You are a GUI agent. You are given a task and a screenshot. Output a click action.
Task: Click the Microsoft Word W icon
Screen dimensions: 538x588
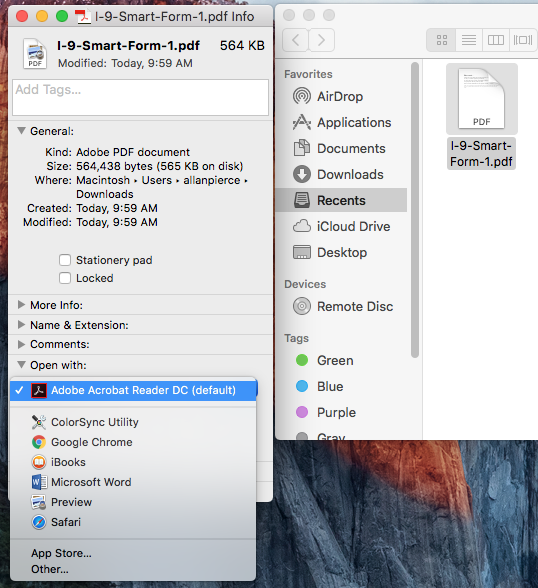(39, 482)
